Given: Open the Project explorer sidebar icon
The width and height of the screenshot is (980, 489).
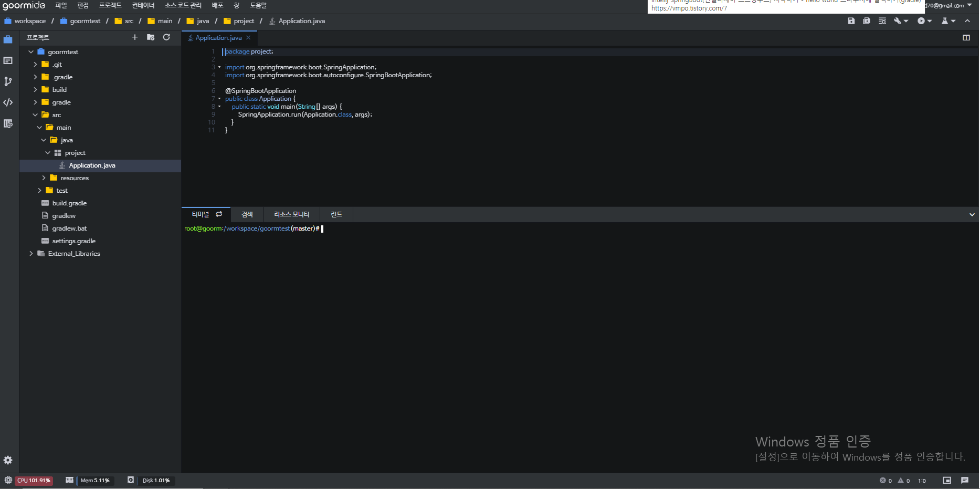Looking at the screenshot, I should click(8, 39).
